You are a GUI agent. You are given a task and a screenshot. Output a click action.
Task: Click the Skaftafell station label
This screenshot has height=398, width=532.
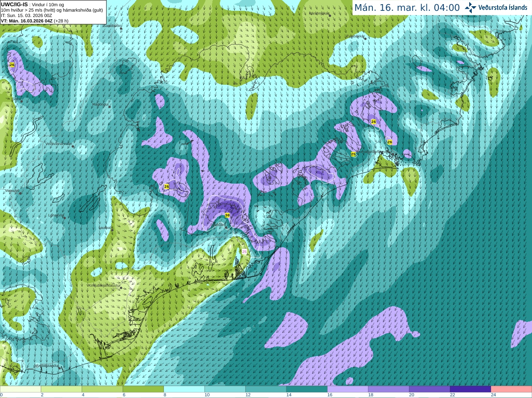pyautogui.click(x=218, y=224)
